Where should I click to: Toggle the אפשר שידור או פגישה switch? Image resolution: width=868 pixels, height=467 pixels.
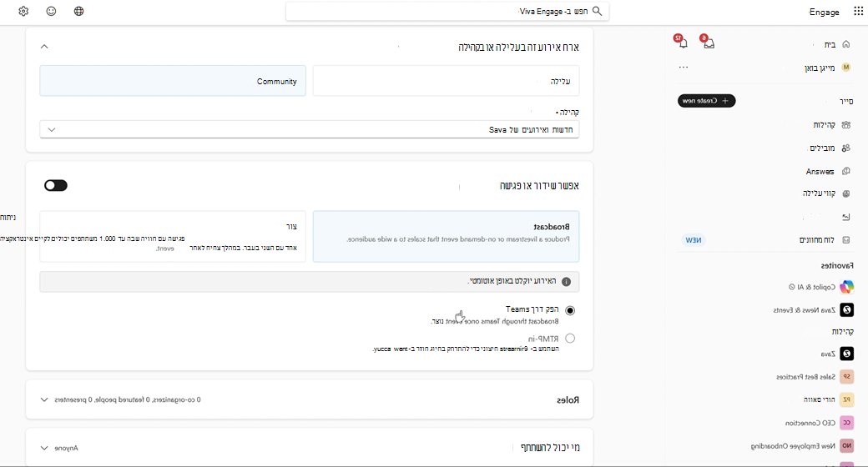click(x=56, y=185)
